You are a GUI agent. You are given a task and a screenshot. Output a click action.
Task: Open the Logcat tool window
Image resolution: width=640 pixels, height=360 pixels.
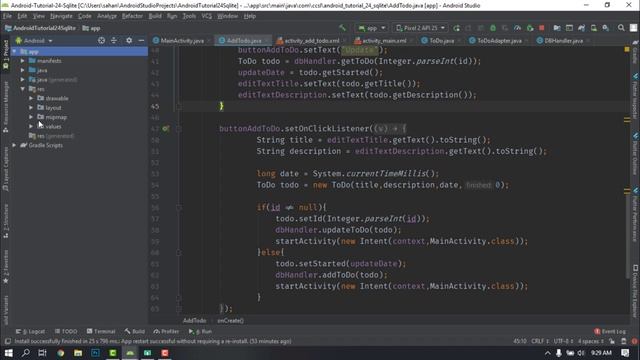31,331
